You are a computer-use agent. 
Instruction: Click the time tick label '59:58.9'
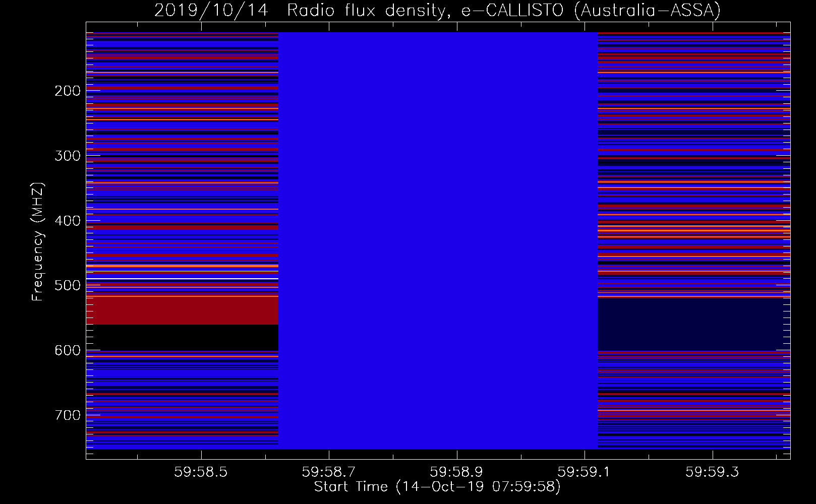[x=457, y=472]
